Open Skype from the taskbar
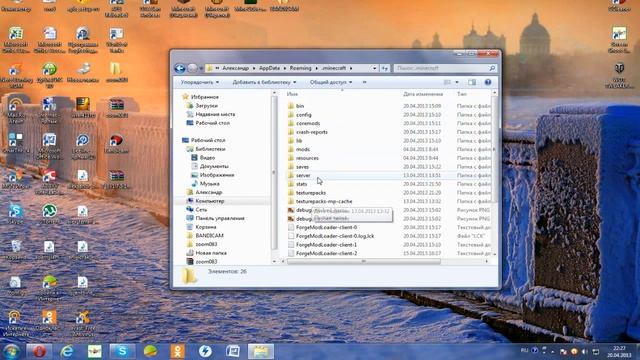Image resolution: width=640 pixels, height=360 pixels. (x=122, y=351)
